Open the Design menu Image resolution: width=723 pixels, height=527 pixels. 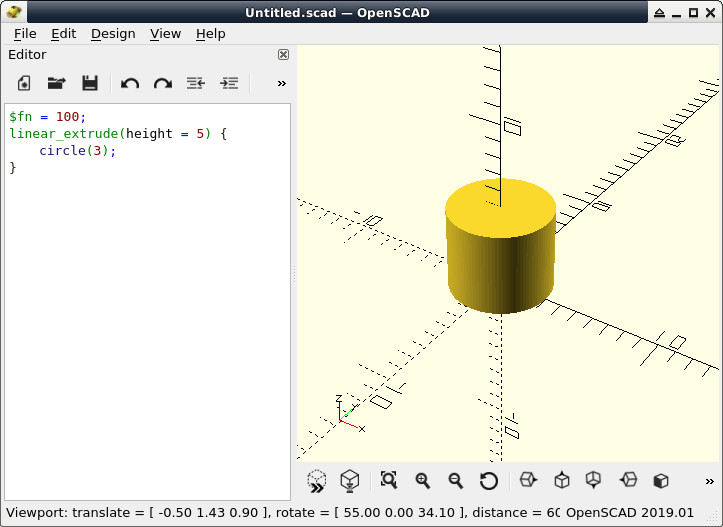pyautogui.click(x=113, y=34)
